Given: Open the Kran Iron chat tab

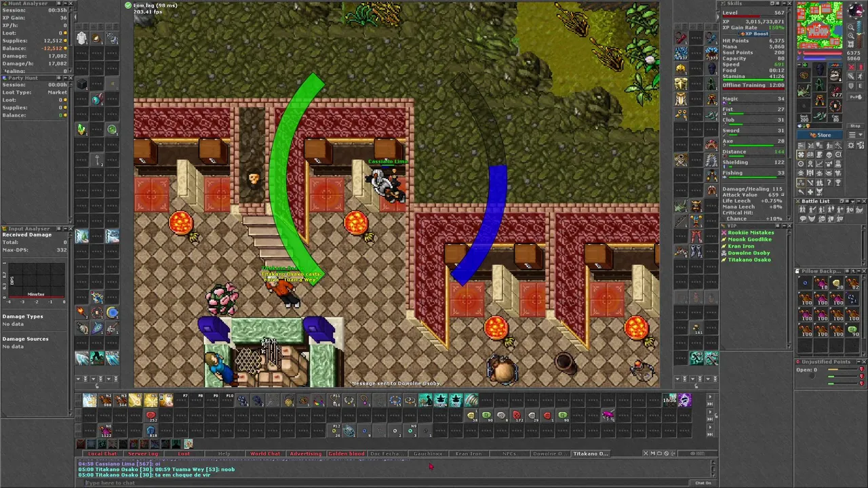Looking at the screenshot, I should pos(469,453).
